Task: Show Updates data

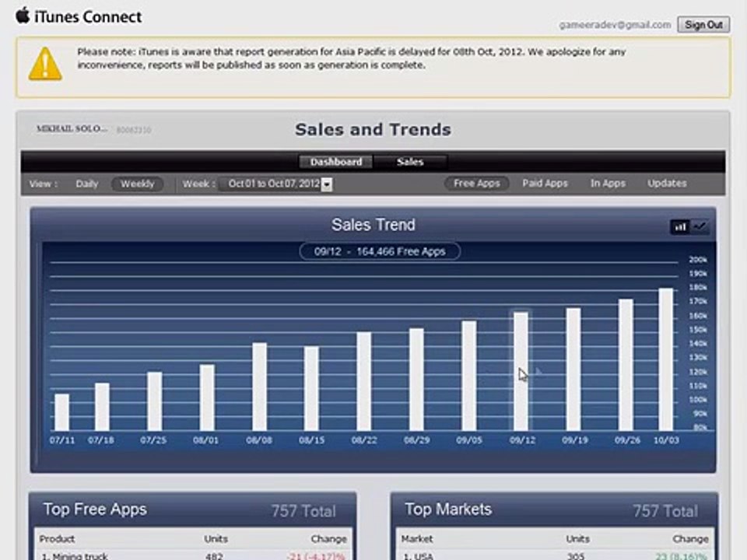Action: click(x=667, y=184)
